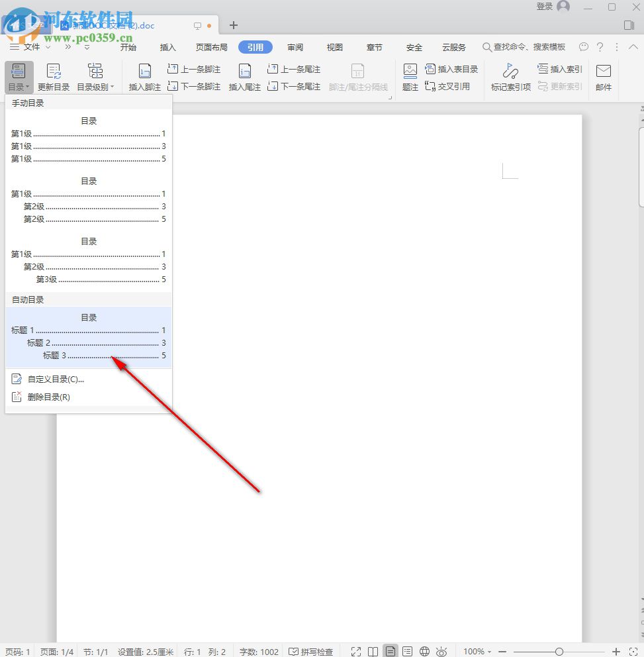
Task: Switch to outline view icon
Action: coord(407,651)
